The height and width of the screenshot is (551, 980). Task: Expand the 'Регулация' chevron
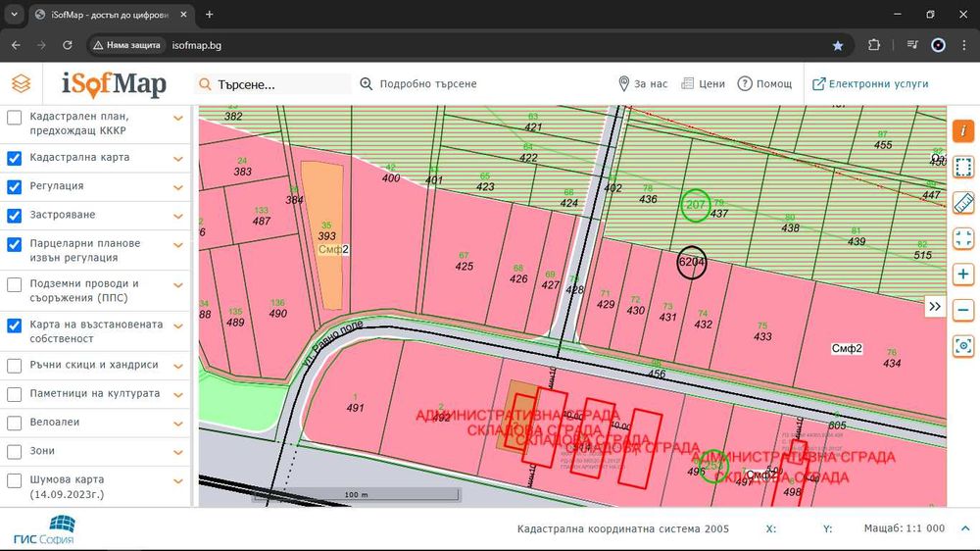(x=178, y=187)
